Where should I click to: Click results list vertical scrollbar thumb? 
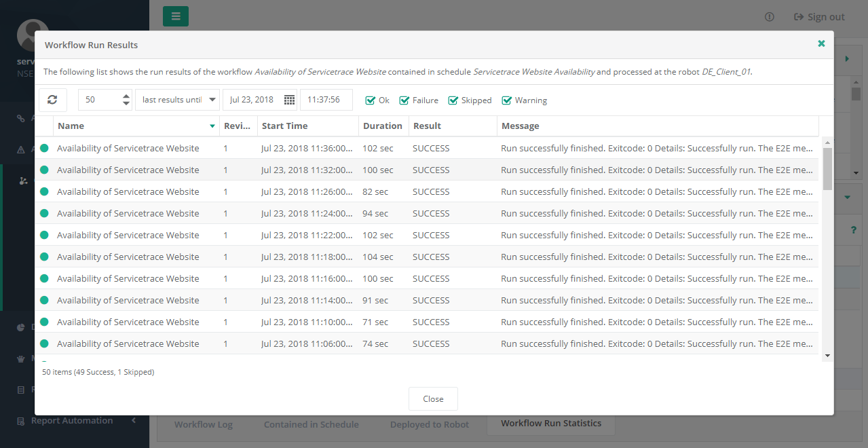(827, 168)
